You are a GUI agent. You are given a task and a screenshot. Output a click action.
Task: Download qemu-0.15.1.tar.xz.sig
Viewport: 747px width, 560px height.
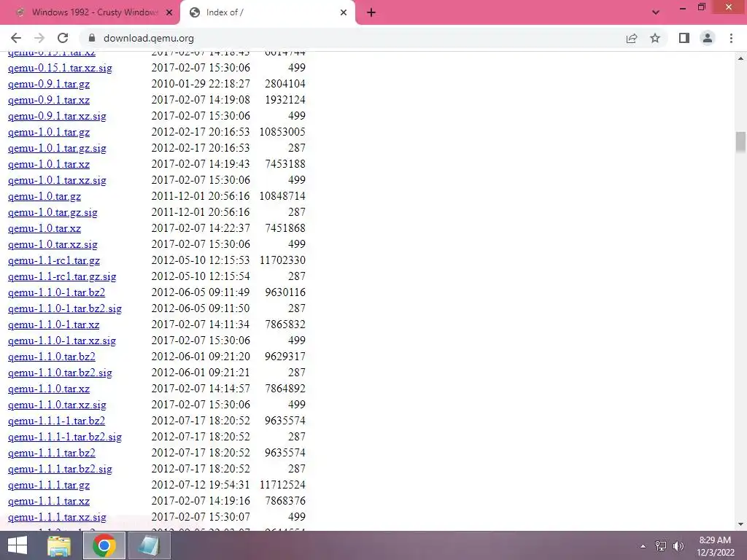(x=60, y=68)
